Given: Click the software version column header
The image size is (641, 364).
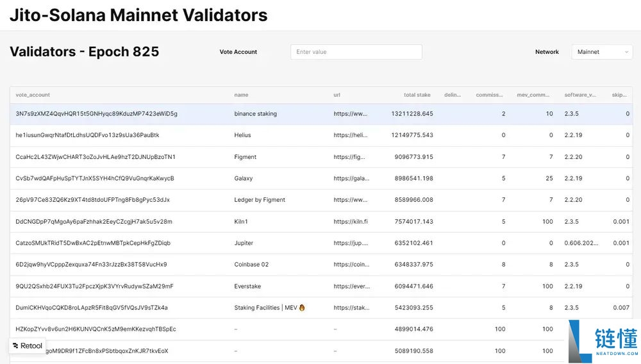Looking at the screenshot, I should 579,95.
